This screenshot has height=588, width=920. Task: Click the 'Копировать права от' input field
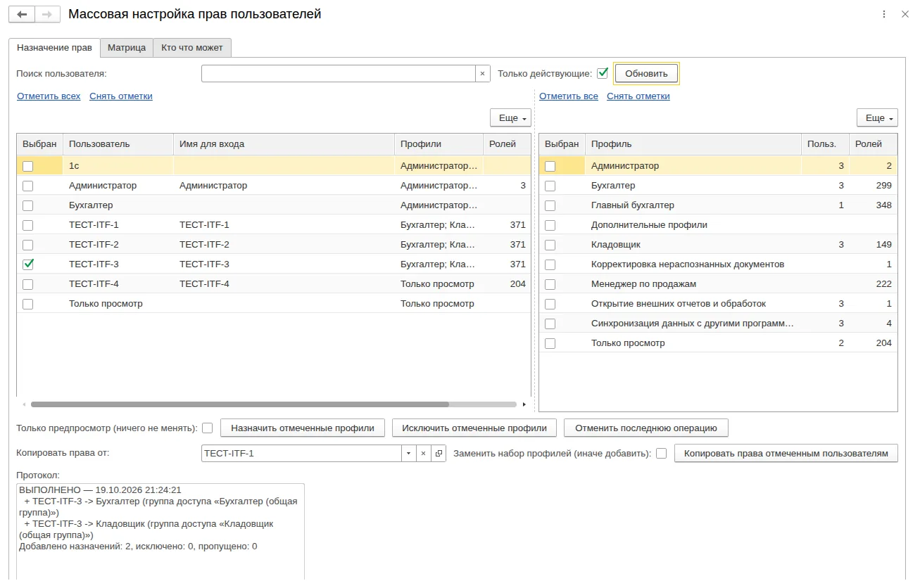[x=301, y=454]
